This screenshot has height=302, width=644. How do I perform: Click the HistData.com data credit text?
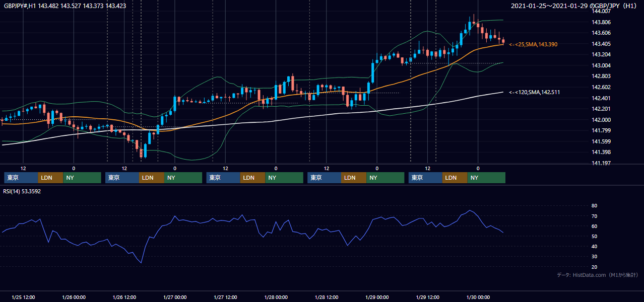click(x=598, y=275)
